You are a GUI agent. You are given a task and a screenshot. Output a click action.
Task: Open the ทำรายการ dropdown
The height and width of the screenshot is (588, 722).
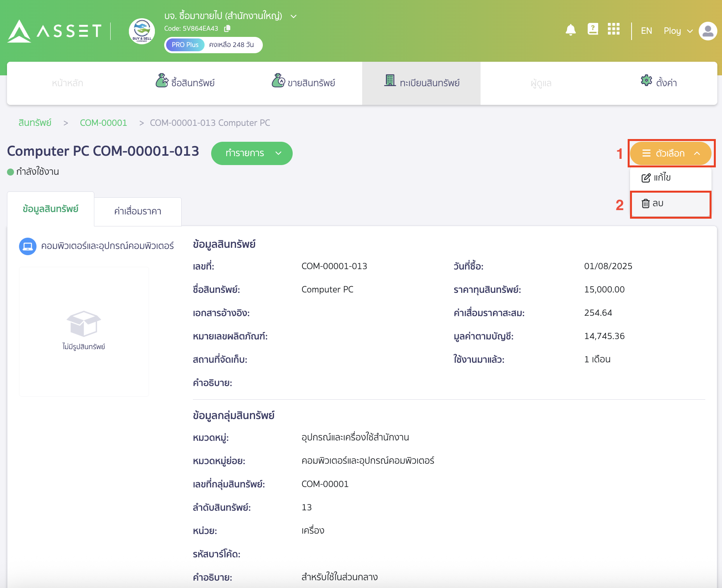point(252,153)
